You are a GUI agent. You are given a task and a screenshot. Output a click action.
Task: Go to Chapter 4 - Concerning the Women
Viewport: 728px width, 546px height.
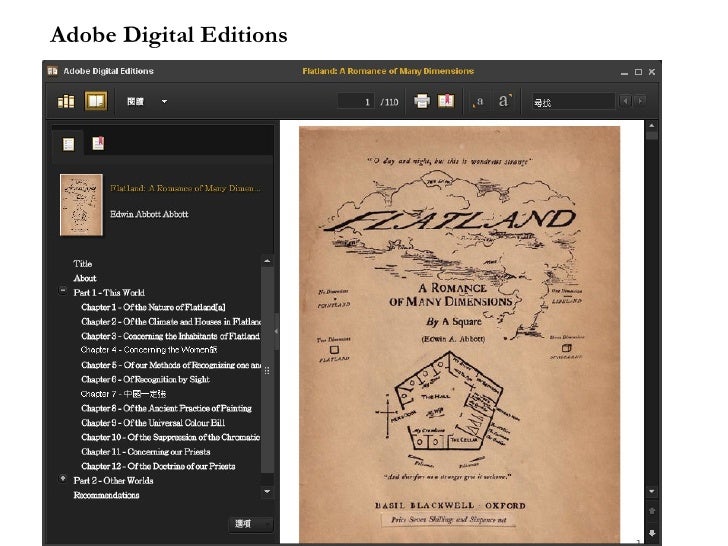(149, 350)
